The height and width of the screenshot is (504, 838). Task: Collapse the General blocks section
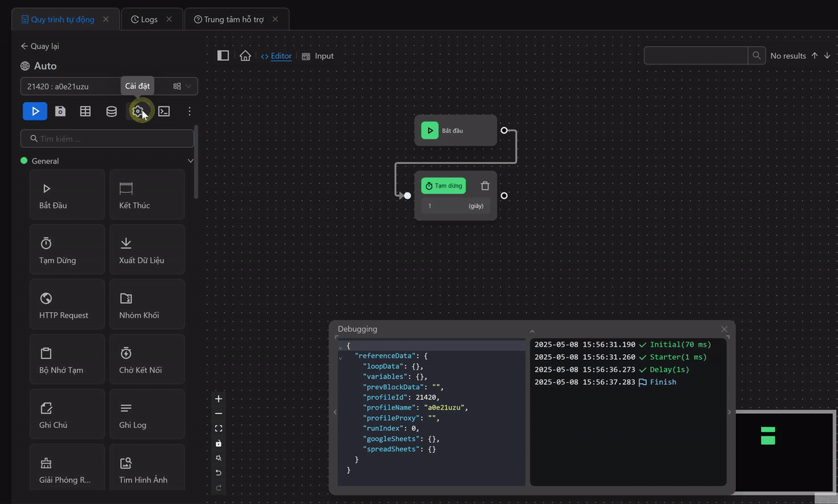[x=190, y=160]
